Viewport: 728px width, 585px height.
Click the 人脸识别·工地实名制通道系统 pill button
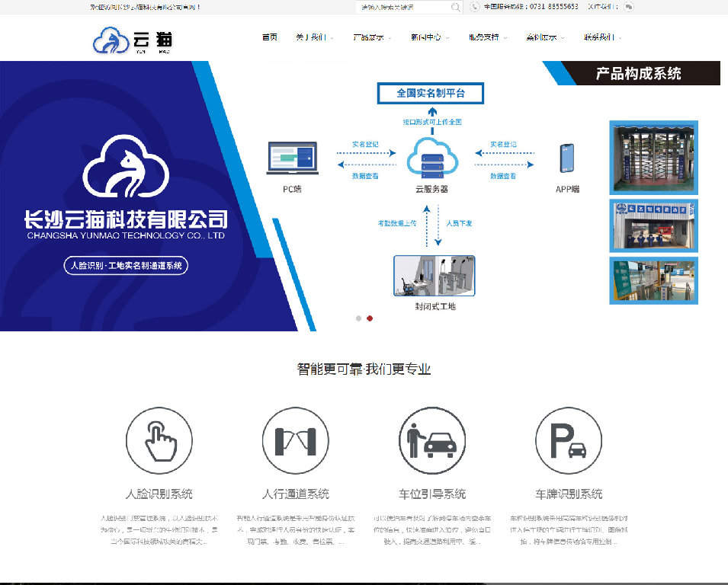pos(126,265)
